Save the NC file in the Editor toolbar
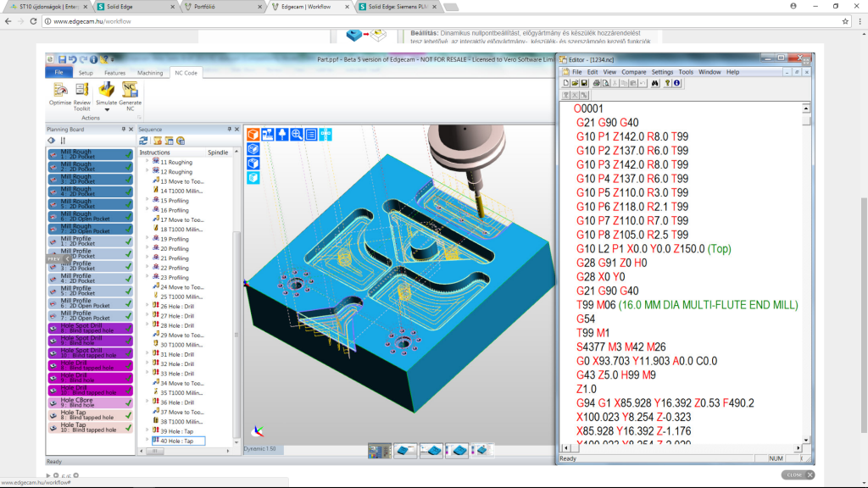The height and width of the screenshot is (488, 868). click(x=583, y=83)
